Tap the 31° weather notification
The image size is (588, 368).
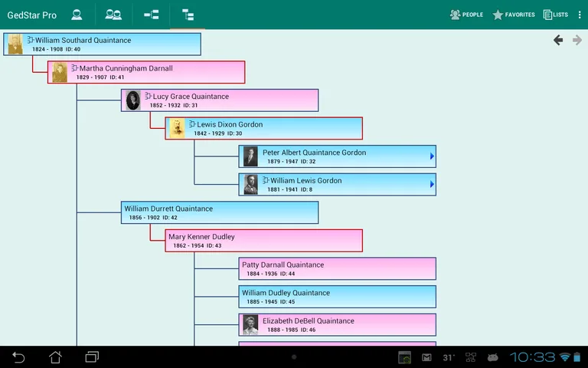[x=449, y=357]
